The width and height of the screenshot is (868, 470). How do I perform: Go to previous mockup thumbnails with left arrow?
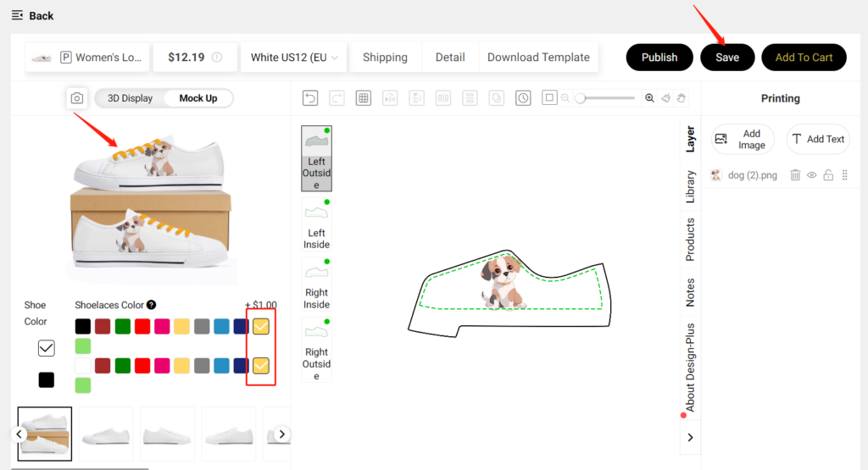[19, 434]
